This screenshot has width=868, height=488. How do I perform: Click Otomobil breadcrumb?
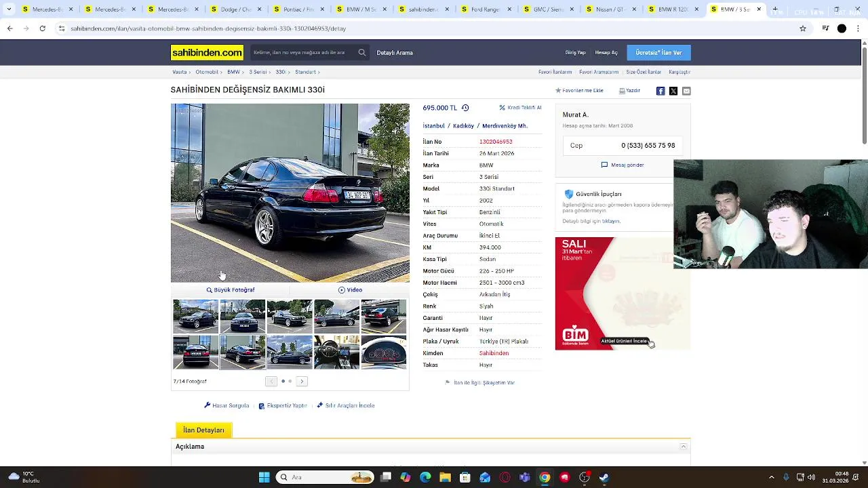tap(207, 72)
